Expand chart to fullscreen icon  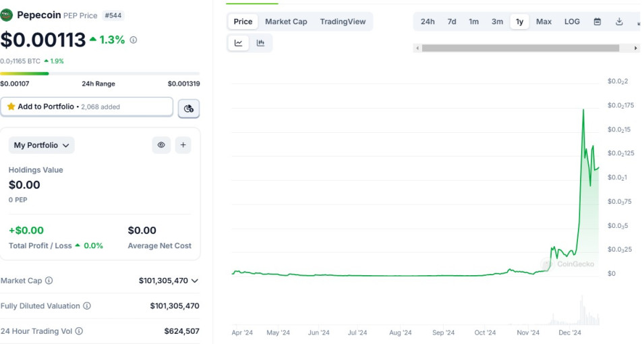[x=639, y=23]
